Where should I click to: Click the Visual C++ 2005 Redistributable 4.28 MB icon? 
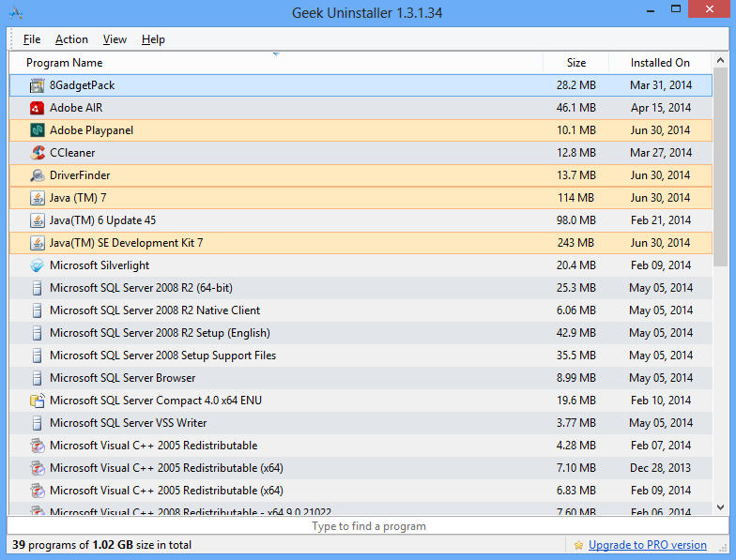click(x=38, y=446)
